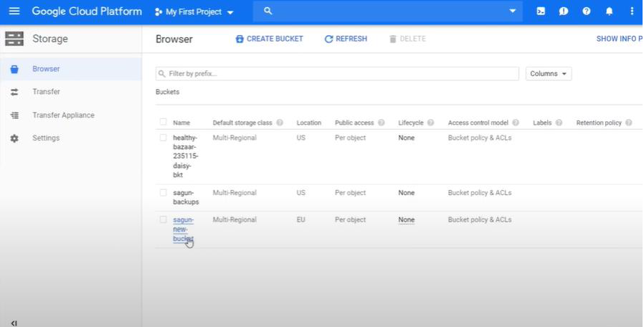The image size is (644, 327).
Task: Check the sagun-new-bucket checkbox
Action: click(x=163, y=219)
